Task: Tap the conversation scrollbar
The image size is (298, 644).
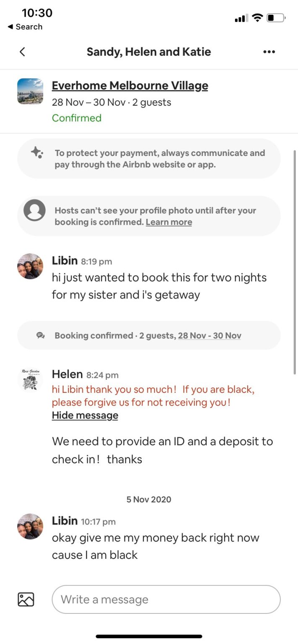Action: [295, 260]
